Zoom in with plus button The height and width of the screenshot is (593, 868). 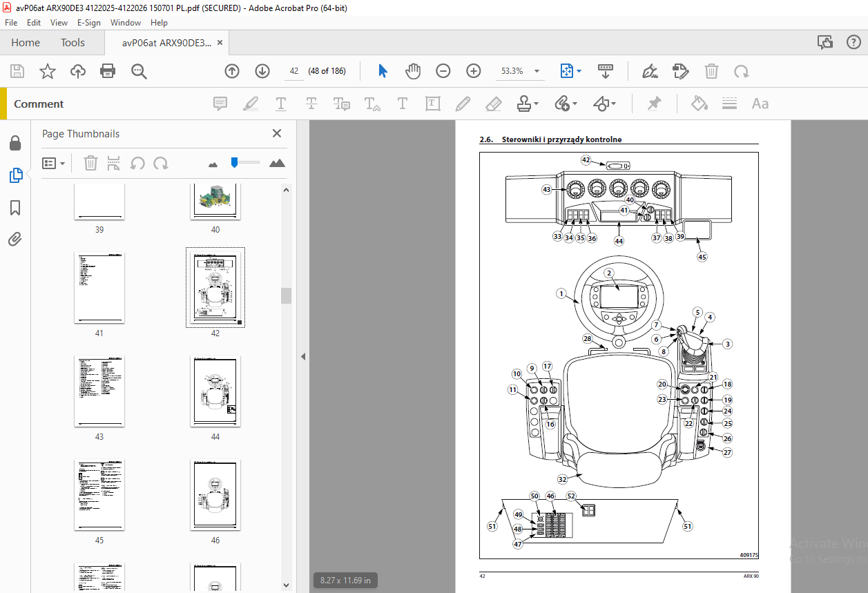pos(474,71)
